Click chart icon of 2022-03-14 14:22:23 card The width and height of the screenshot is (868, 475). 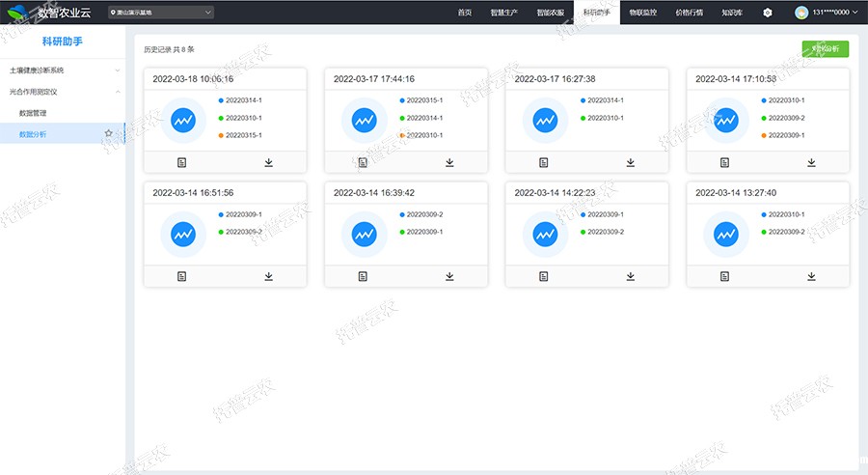(545, 234)
